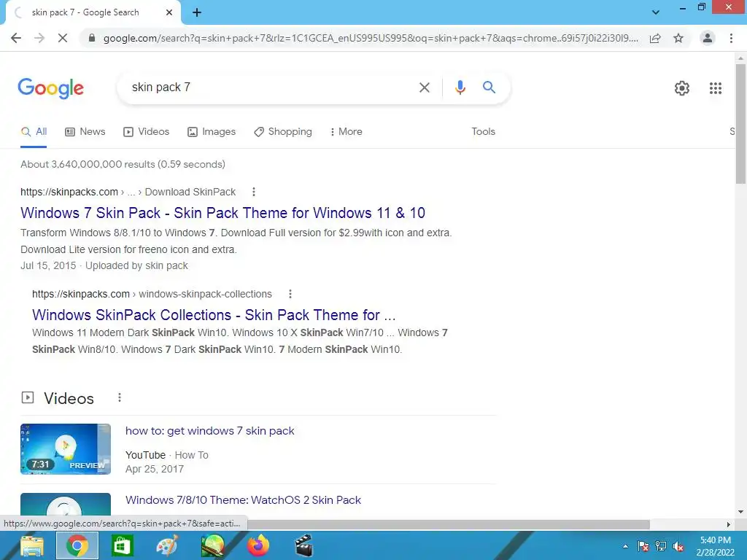
Task: Open search Tools
Action: 483,132
